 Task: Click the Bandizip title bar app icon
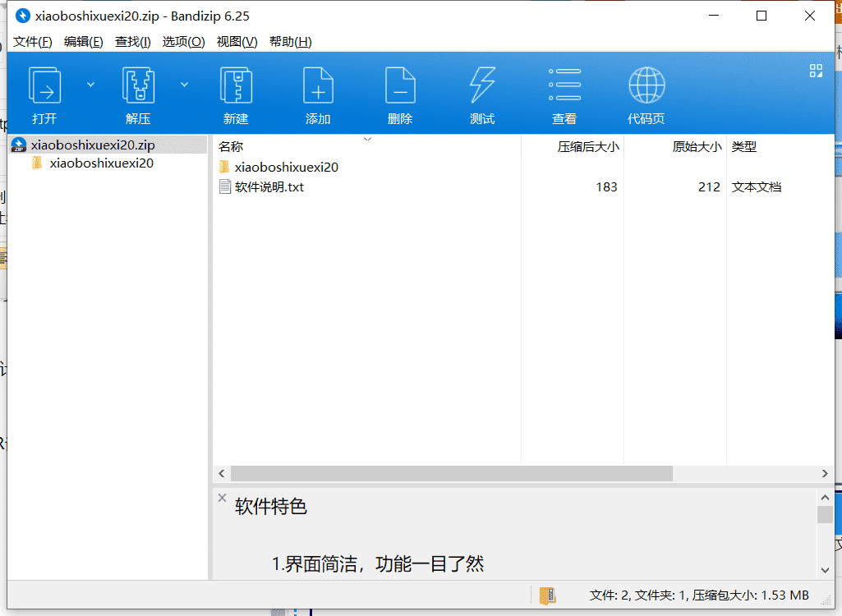(22, 16)
